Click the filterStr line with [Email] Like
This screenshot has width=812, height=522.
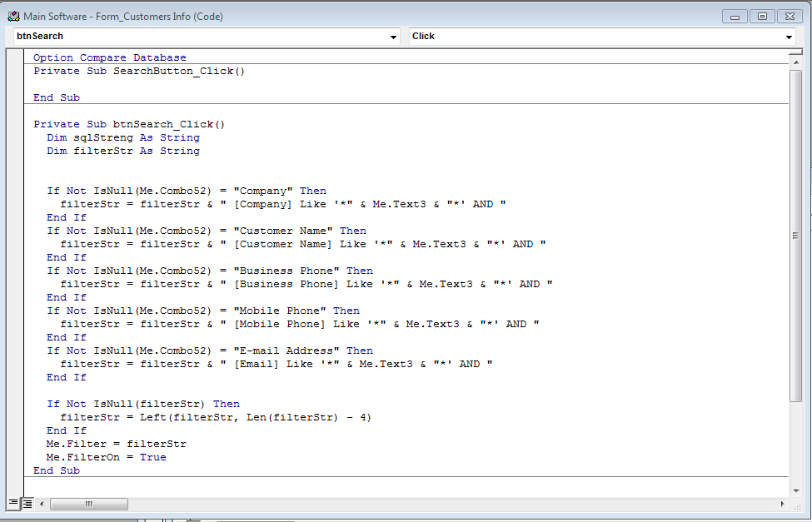tap(276, 364)
